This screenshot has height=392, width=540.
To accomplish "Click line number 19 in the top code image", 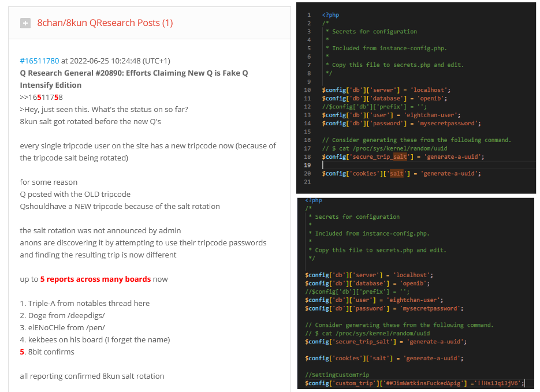I will [x=307, y=165].
